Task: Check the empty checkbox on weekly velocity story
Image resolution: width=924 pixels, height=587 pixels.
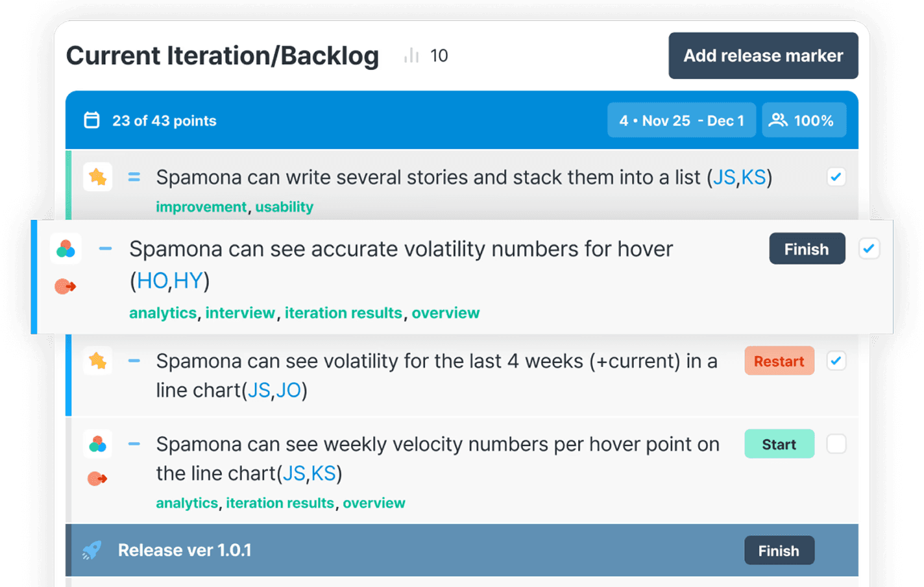Action: pos(836,444)
